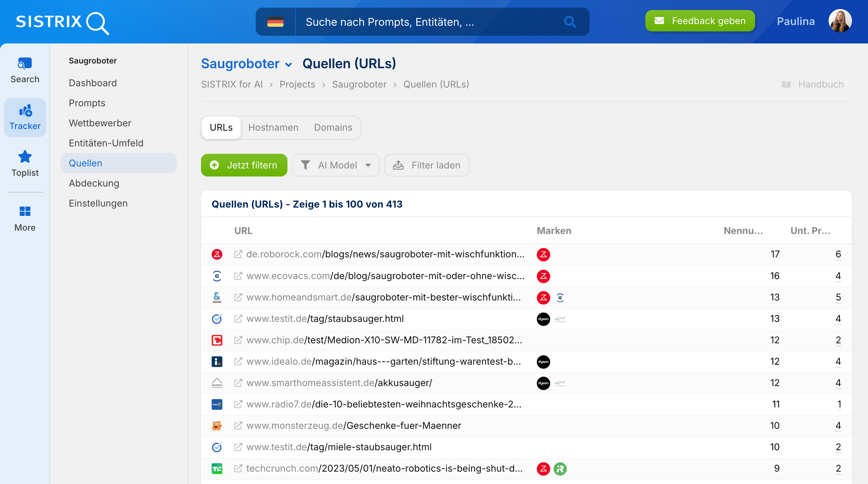Viewport: 868px width, 484px height.
Task: Click the Dyson brand icon in the testit.de row
Action: (x=543, y=319)
